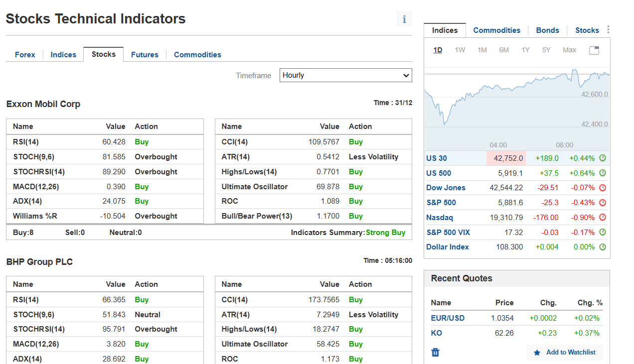634x364 pixels.
Task: Open the S&P 500 link
Action: click(441, 203)
